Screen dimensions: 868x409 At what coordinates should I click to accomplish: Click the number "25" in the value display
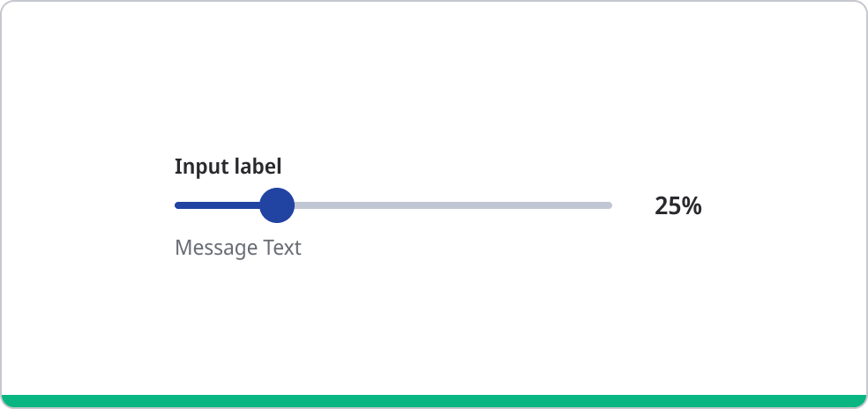667,205
